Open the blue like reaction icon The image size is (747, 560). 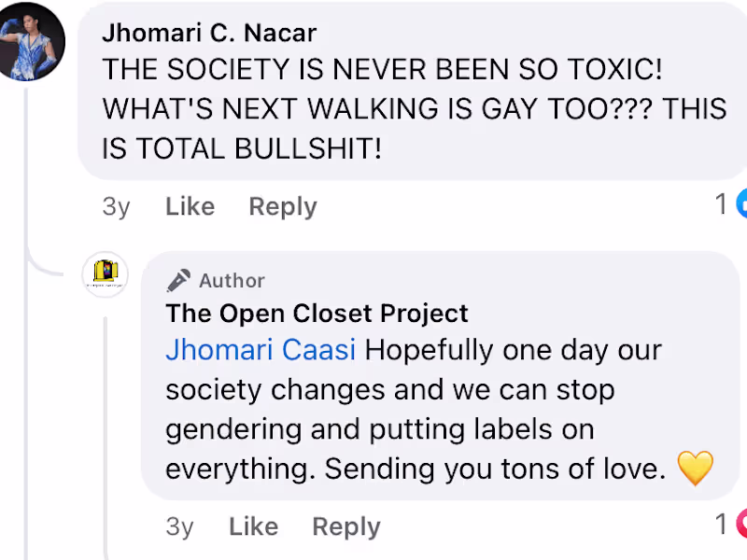click(x=741, y=204)
